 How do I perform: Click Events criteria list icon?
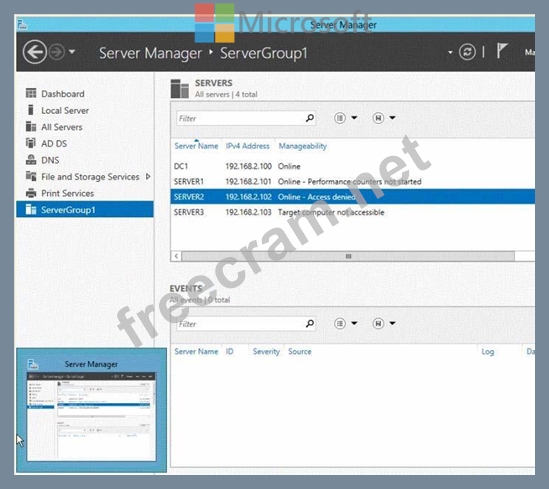click(340, 323)
